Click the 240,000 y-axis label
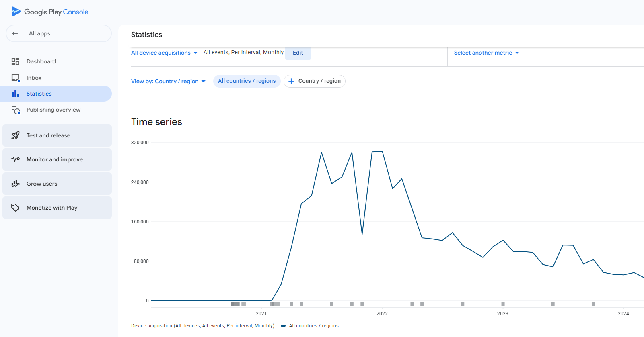This screenshot has height=337, width=644. [x=140, y=182]
